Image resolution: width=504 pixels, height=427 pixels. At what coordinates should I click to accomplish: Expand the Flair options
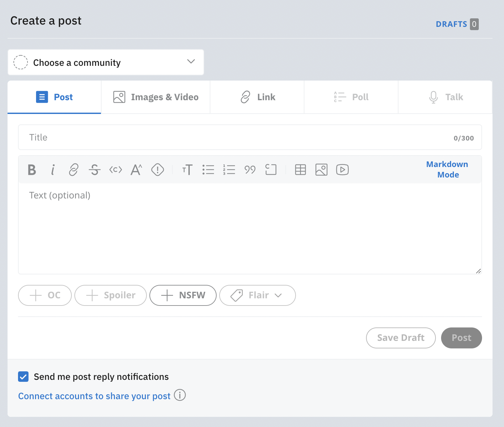257,295
